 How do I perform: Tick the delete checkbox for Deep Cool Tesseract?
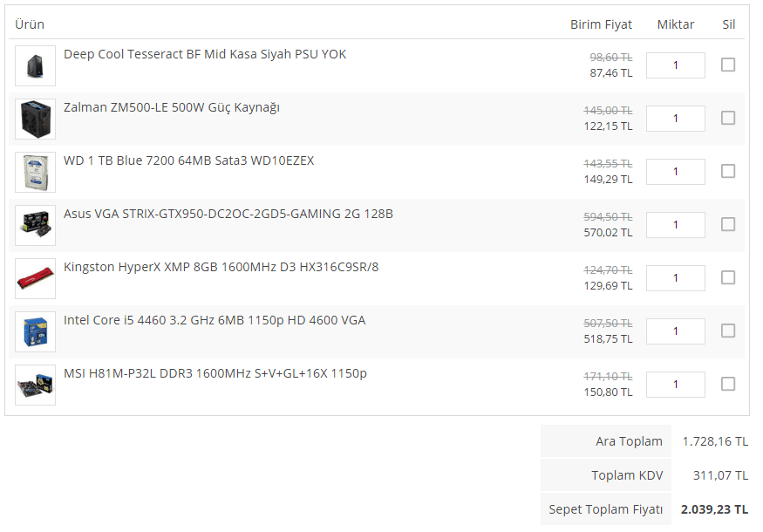click(x=728, y=65)
